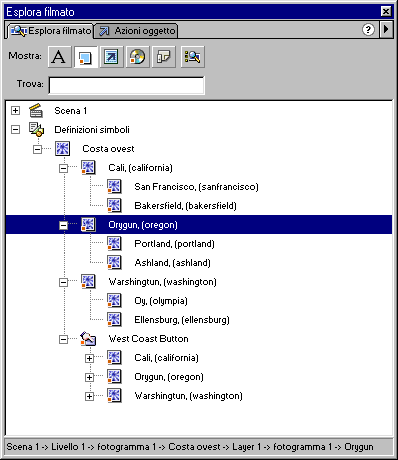Screen dimensions: 398x460
Task: Toggle the Show Video, Sounds and Bitmaps filter
Action: (x=137, y=57)
